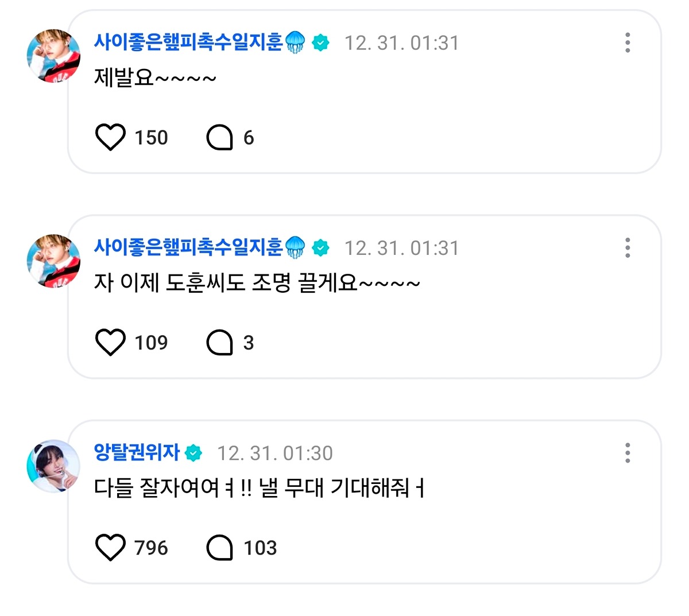Click verified badge on first post author

point(321,43)
